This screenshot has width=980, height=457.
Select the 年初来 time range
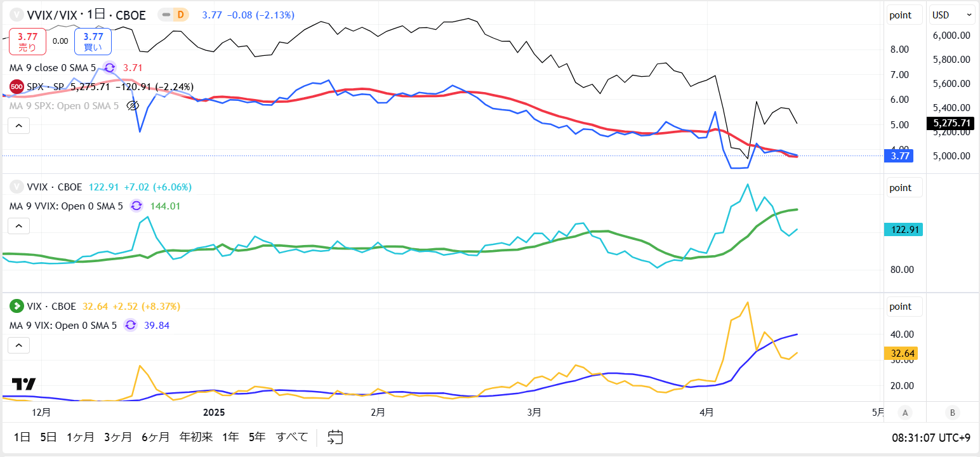(196, 437)
